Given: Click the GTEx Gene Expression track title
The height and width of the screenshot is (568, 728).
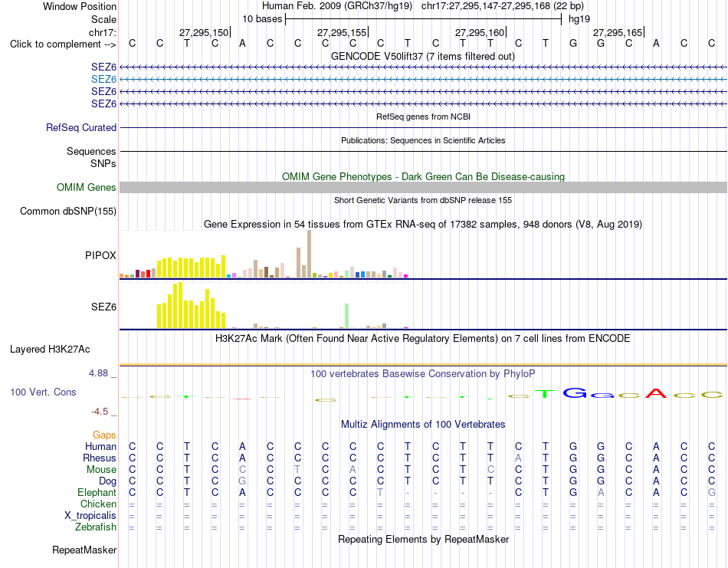Looking at the screenshot, I should click(423, 225).
